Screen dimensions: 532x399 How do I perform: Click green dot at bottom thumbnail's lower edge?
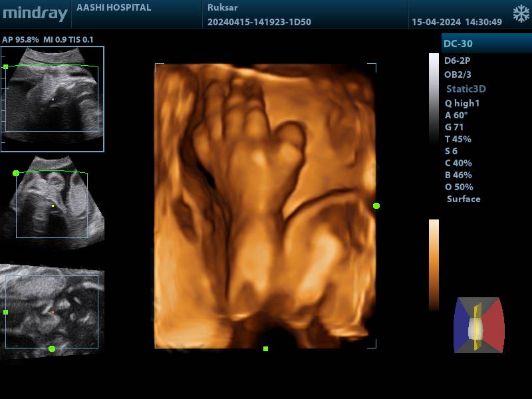[x=52, y=348]
